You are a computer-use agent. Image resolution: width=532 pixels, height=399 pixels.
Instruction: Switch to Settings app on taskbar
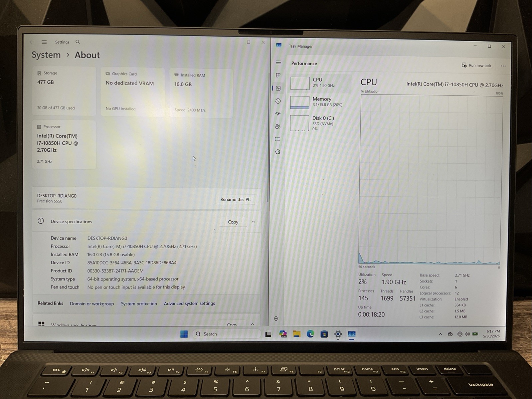(338, 334)
